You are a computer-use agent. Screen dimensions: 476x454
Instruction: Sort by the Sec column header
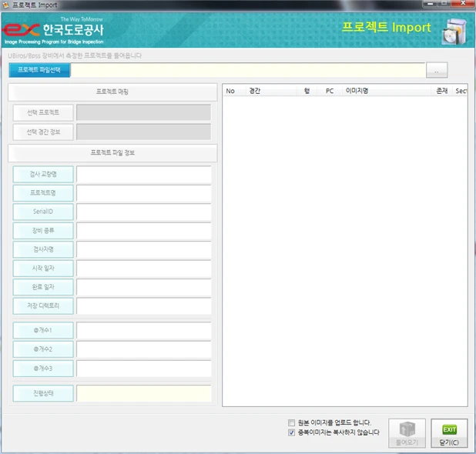pyautogui.click(x=461, y=91)
